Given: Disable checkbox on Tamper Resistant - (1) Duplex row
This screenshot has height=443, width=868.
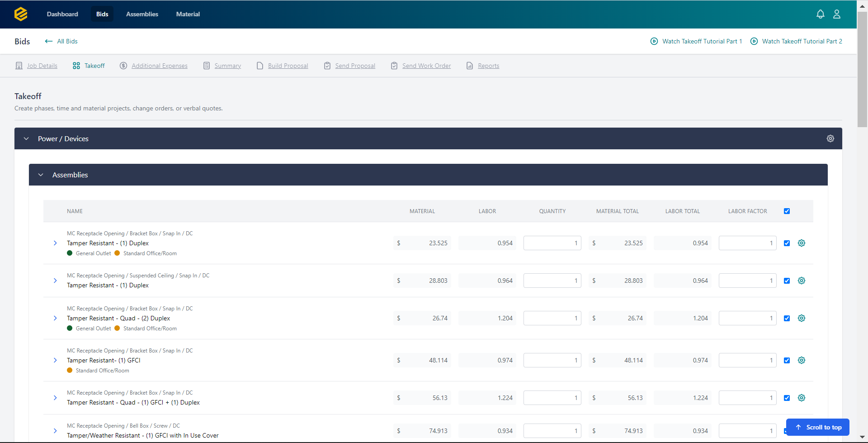Looking at the screenshot, I should [x=787, y=243].
